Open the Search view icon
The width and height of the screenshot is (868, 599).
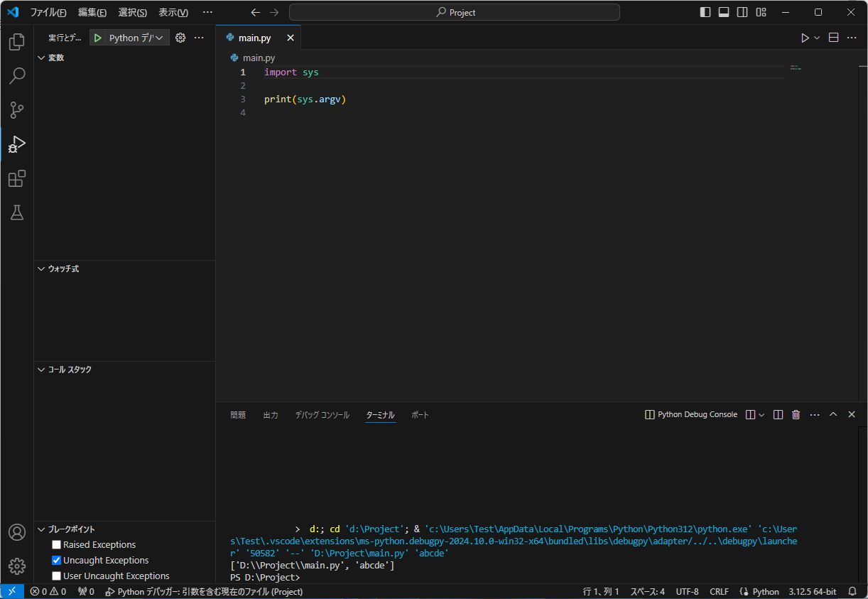17,75
